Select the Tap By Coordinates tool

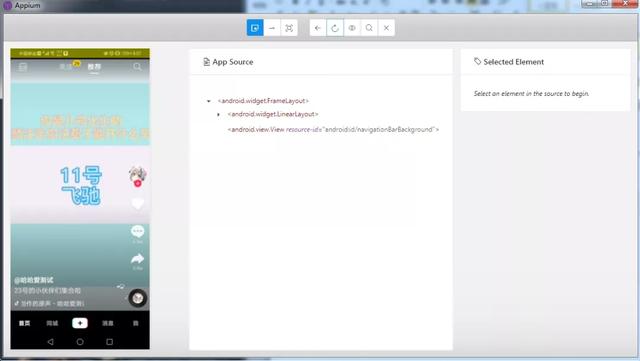(x=289, y=28)
